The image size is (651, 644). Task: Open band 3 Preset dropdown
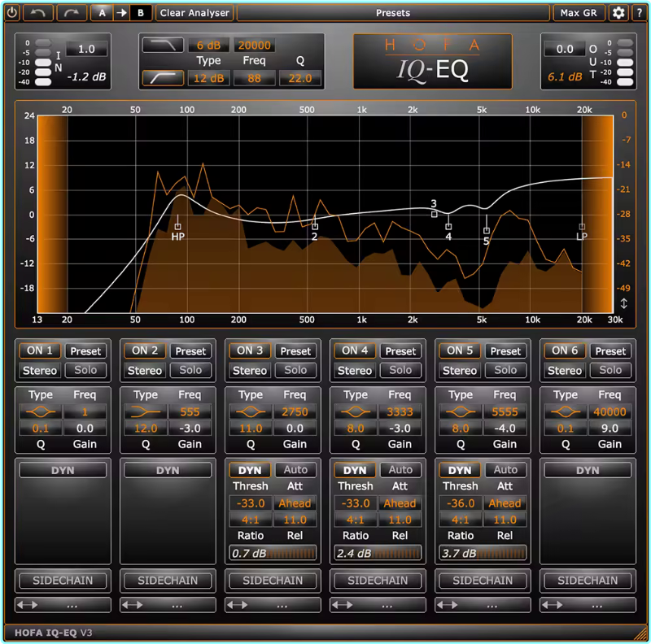pyautogui.click(x=295, y=351)
